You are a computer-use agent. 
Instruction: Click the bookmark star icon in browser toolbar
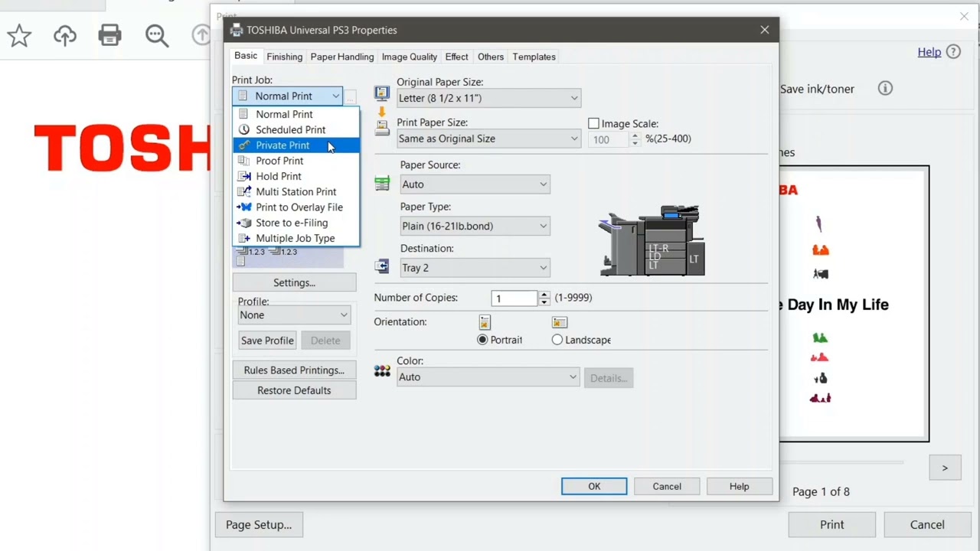click(19, 35)
